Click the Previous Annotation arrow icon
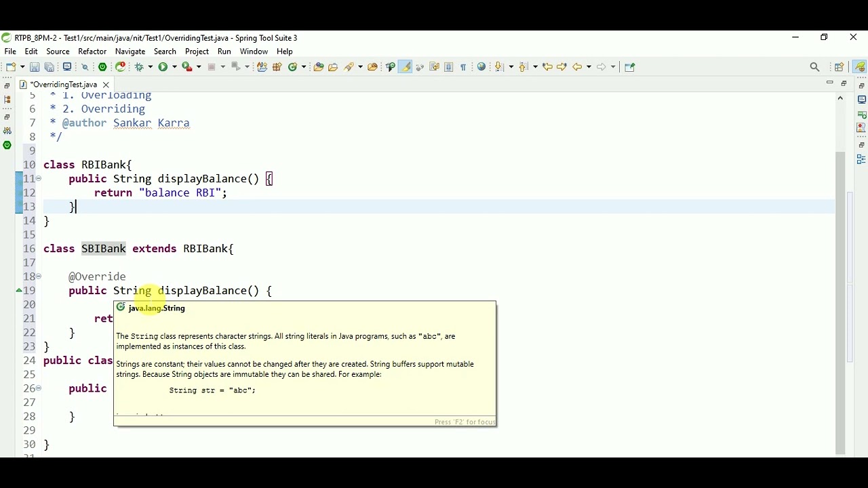868x488 pixels. [524, 67]
